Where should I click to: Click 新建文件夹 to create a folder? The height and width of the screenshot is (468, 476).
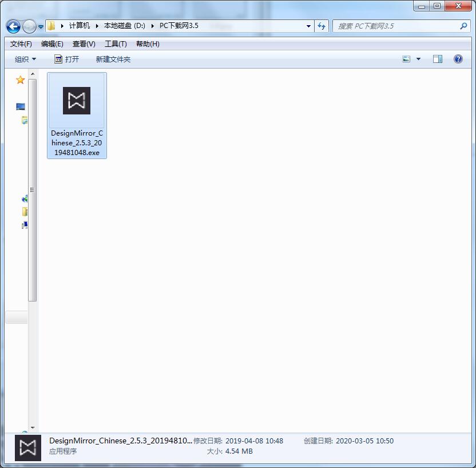pyautogui.click(x=113, y=59)
